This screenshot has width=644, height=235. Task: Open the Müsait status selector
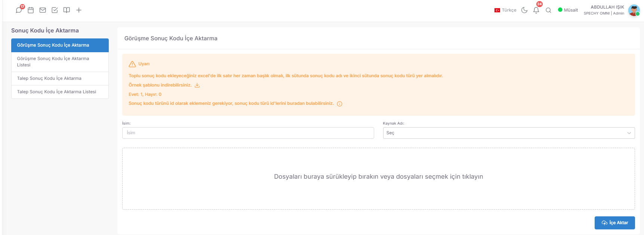pyautogui.click(x=568, y=10)
